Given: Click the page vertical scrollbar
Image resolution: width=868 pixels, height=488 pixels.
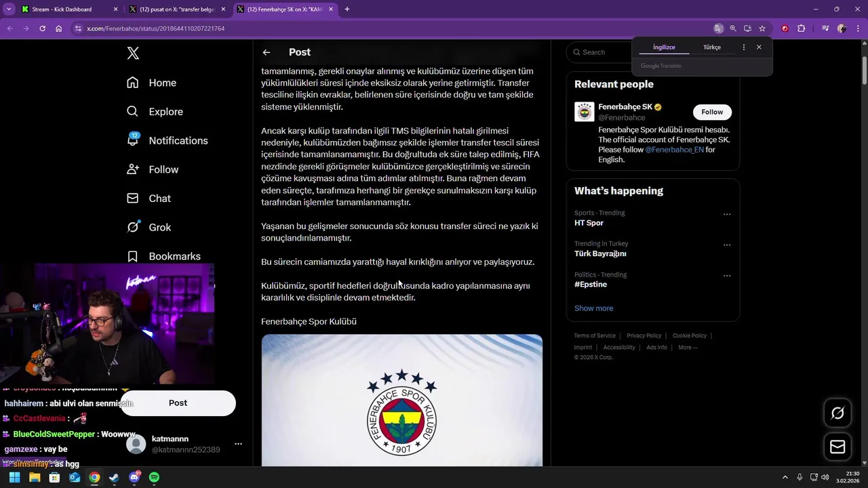Looking at the screenshot, I should click(864, 71).
